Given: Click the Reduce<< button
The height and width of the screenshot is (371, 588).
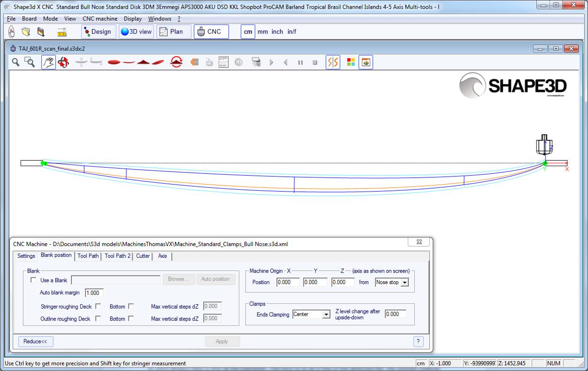Looking at the screenshot, I should coord(36,341).
